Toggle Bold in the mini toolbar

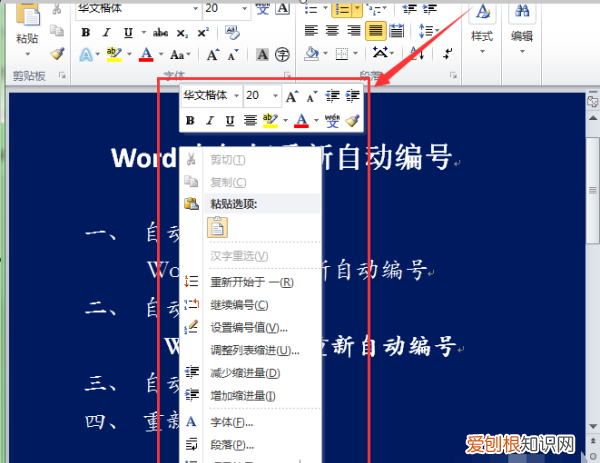tap(190, 121)
